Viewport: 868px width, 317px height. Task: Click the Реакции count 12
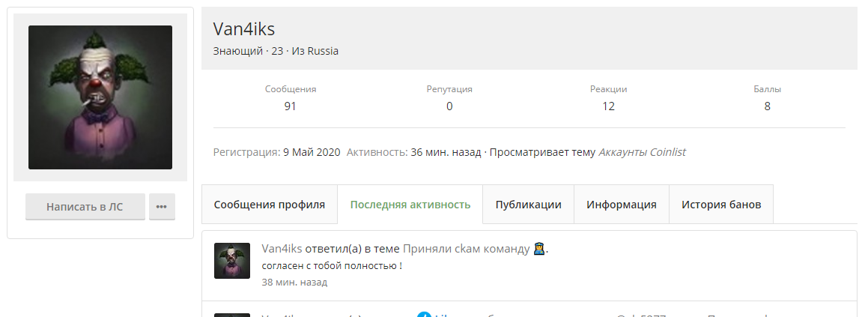click(608, 106)
